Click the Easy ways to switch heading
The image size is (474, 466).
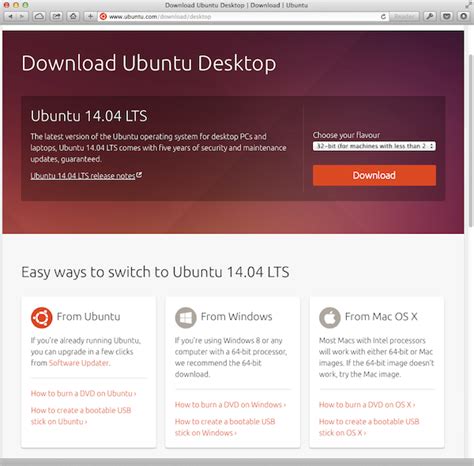(155, 272)
